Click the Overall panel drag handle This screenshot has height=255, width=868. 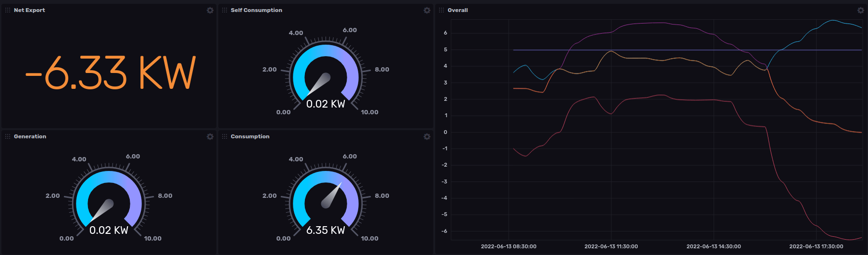point(441,10)
